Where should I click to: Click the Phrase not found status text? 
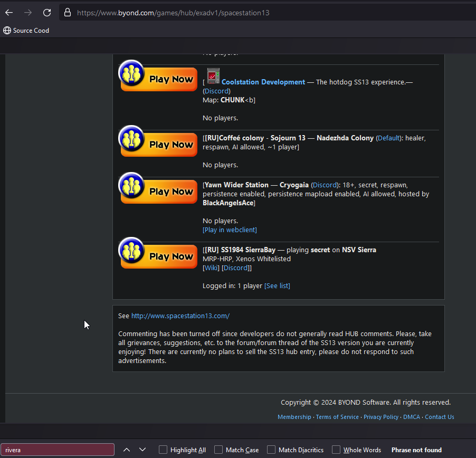click(416, 450)
